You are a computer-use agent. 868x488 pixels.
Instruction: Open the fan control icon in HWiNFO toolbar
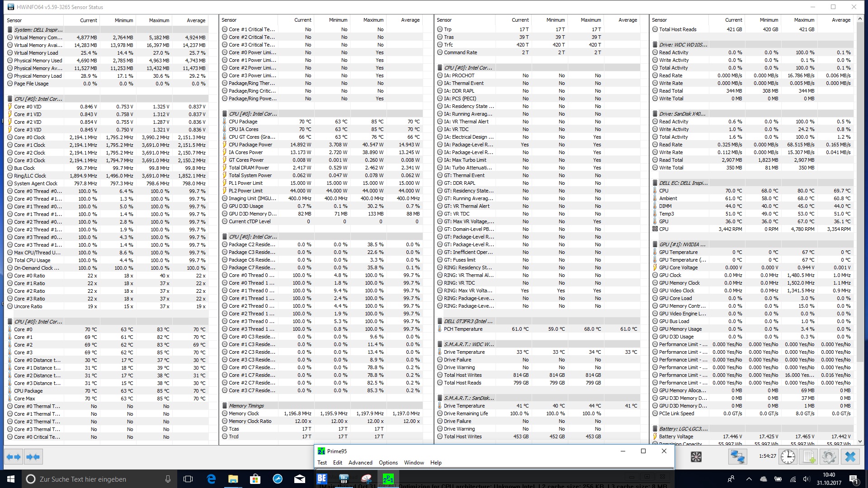696,457
